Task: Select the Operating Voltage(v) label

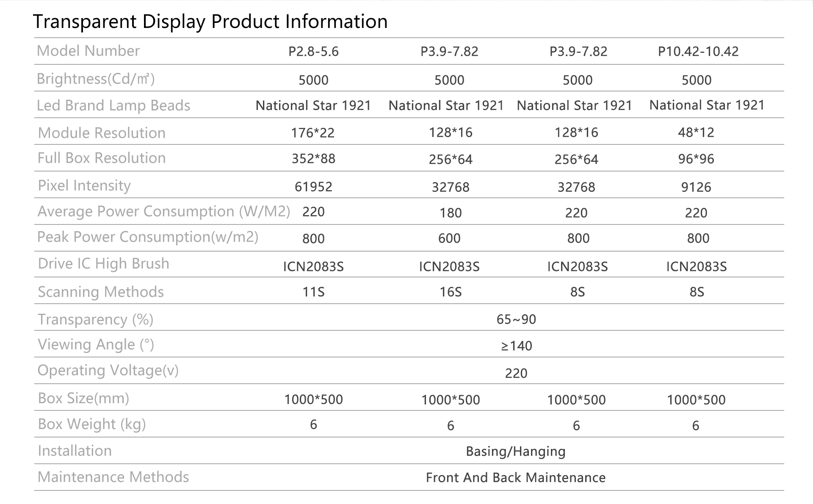Action: tap(108, 371)
